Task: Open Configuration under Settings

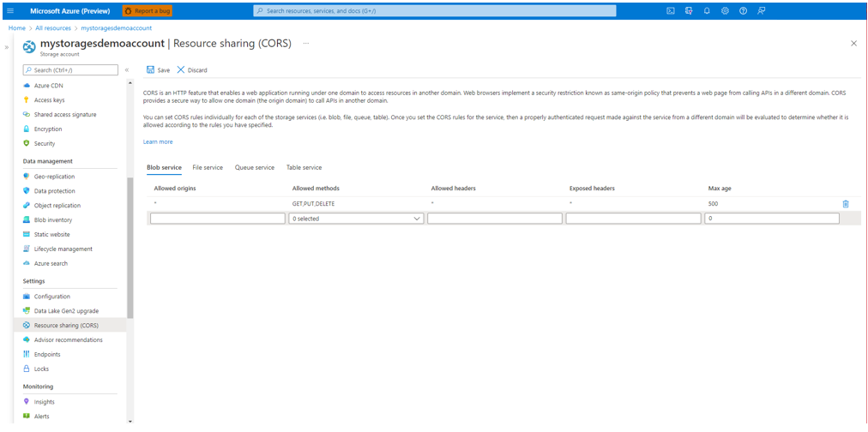Action: [x=52, y=297]
